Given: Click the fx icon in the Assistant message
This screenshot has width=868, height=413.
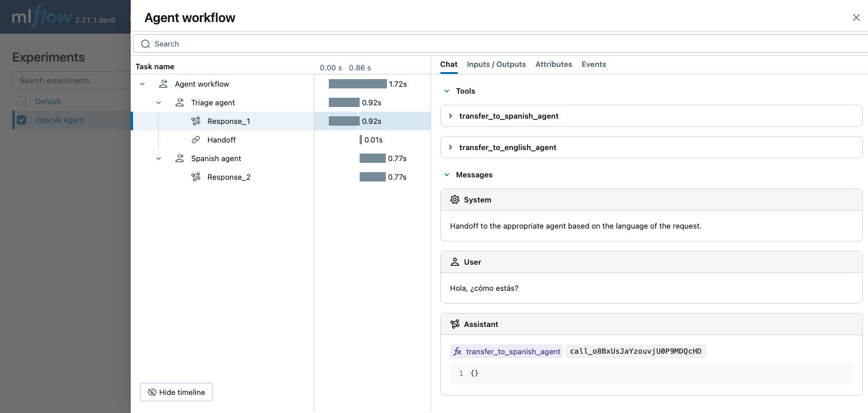Looking at the screenshot, I should pos(457,351).
